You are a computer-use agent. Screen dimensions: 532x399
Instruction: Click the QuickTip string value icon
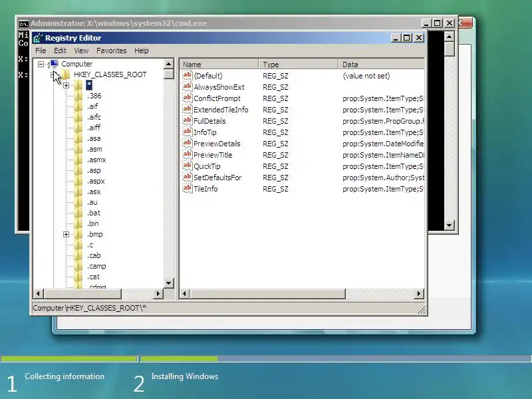point(188,166)
